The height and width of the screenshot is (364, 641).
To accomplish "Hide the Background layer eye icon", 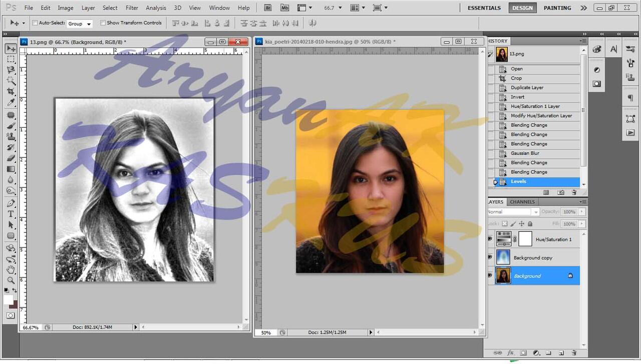I will (491, 276).
